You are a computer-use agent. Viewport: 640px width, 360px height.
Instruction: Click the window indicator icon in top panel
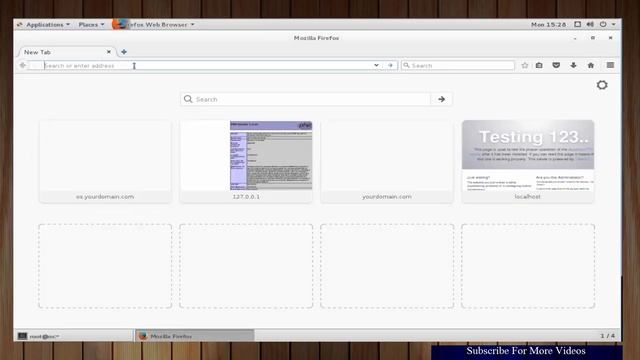coord(578,24)
